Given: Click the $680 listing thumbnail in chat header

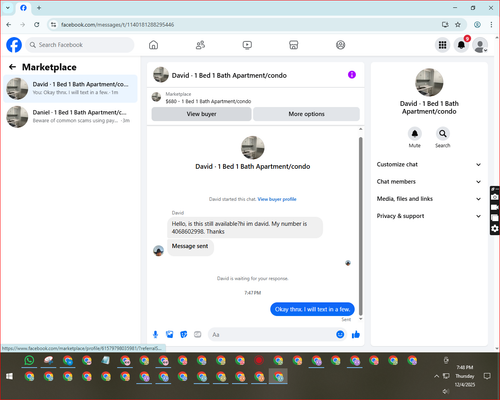Looking at the screenshot, I should pos(156,97).
